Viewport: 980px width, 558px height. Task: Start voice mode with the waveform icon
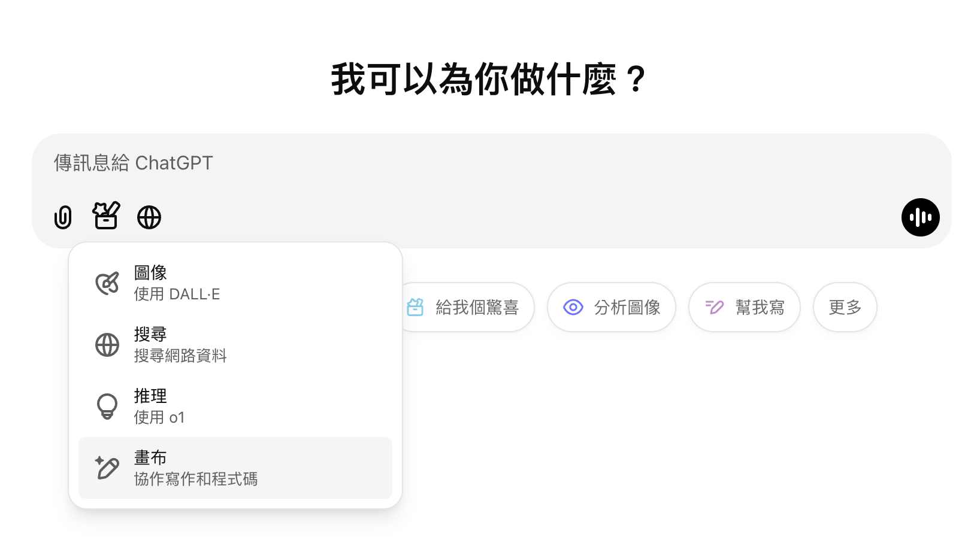pyautogui.click(x=920, y=217)
